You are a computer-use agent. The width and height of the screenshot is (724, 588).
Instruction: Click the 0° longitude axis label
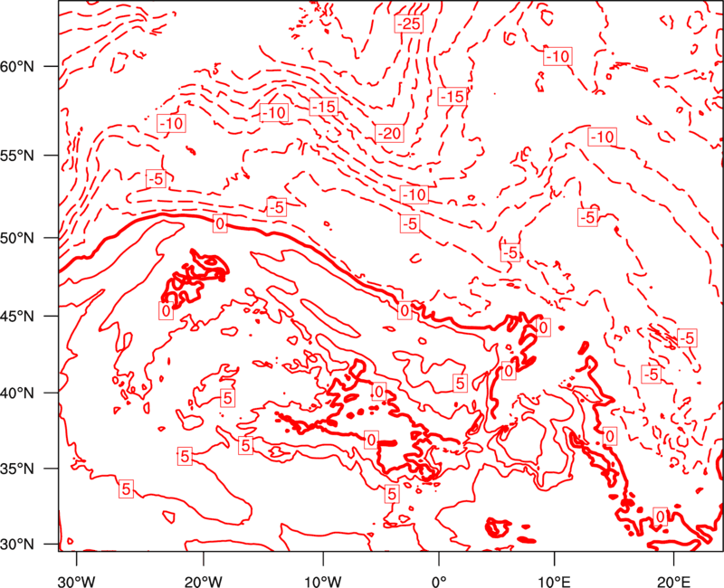[x=439, y=582]
